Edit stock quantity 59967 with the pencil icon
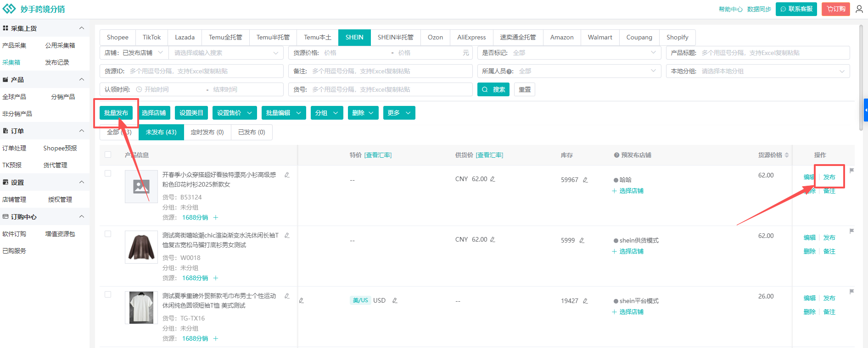 pyautogui.click(x=585, y=180)
